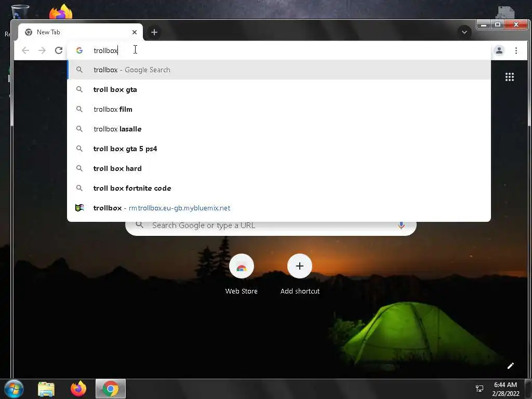Choose suggestion 'troll box gta'
Image resolution: width=532 pixels, height=399 pixels.
click(x=279, y=89)
